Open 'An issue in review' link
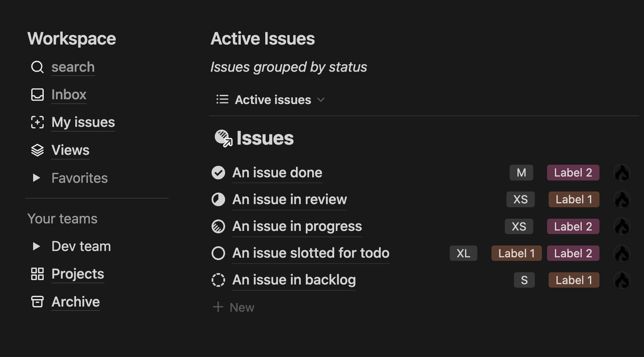 click(290, 199)
